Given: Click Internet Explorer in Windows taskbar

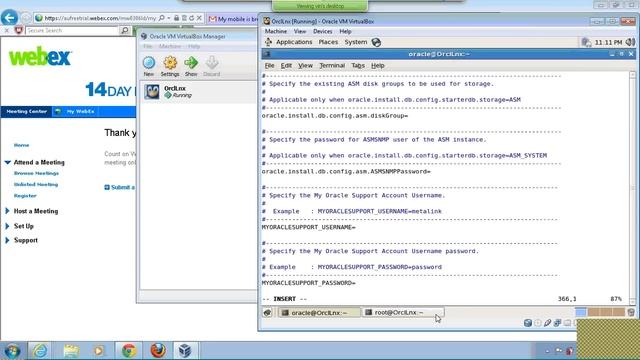Looking at the screenshot, I should [x=40, y=351].
